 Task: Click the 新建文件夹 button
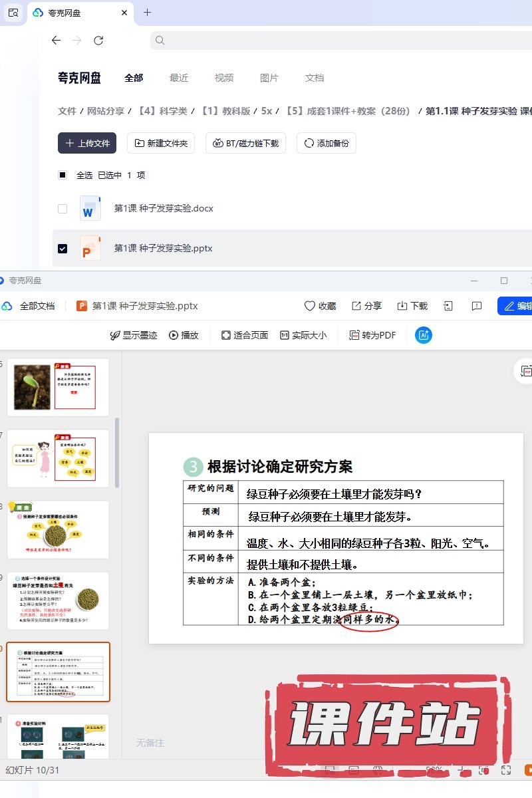(161, 143)
